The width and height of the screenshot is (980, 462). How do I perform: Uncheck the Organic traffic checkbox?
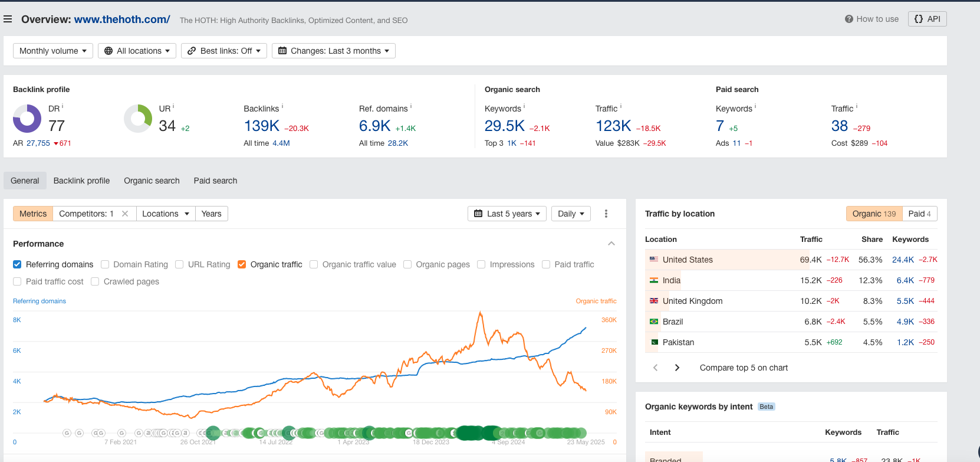click(x=242, y=264)
